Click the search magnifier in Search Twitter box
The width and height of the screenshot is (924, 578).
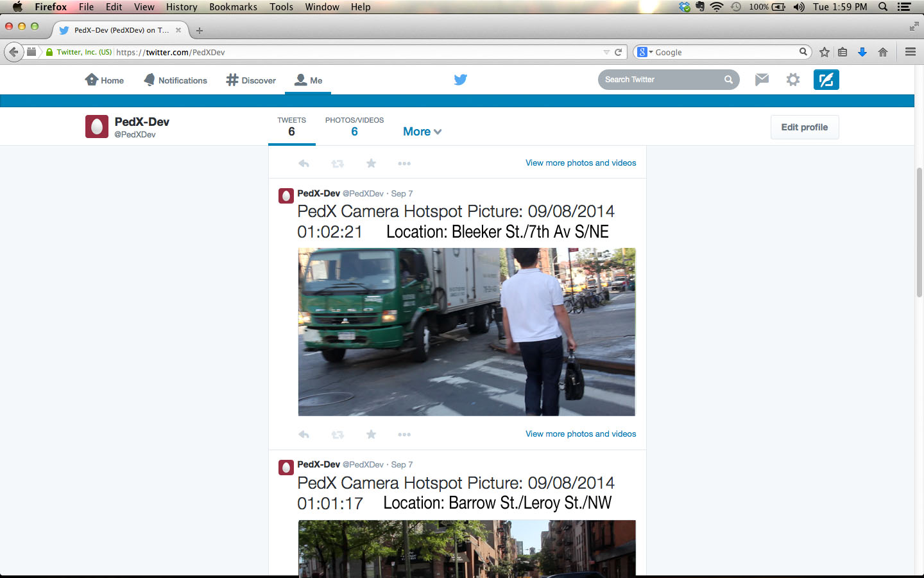click(728, 80)
